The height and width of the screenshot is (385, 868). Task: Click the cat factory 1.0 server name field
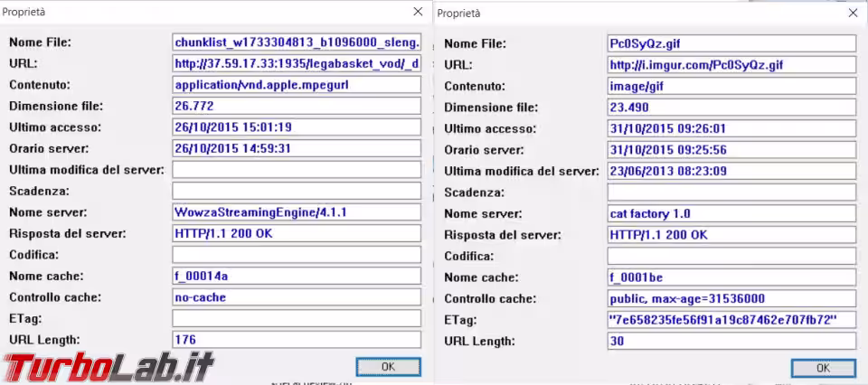pos(731,213)
